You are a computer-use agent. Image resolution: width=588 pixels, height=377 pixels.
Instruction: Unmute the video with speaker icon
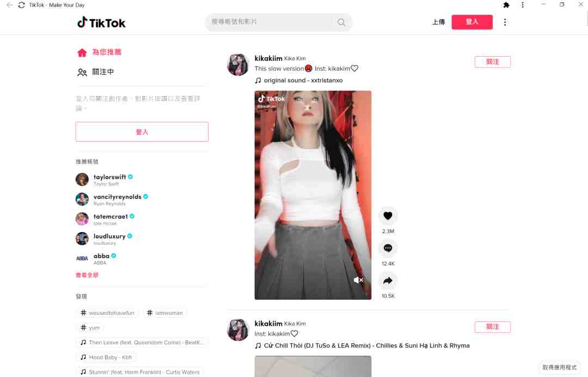click(x=358, y=280)
